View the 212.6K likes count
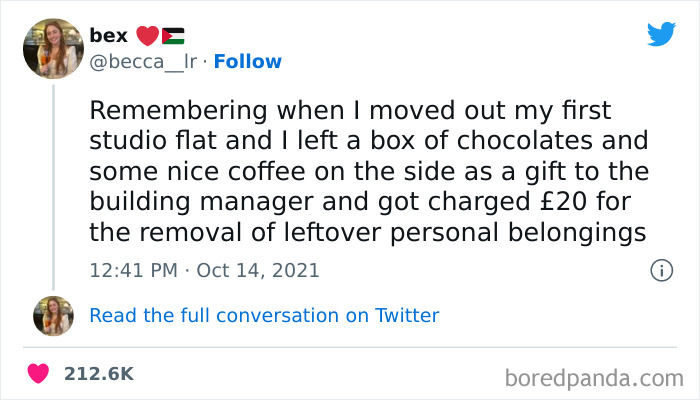The width and height of the screenshot is (700, 400). 98,373
